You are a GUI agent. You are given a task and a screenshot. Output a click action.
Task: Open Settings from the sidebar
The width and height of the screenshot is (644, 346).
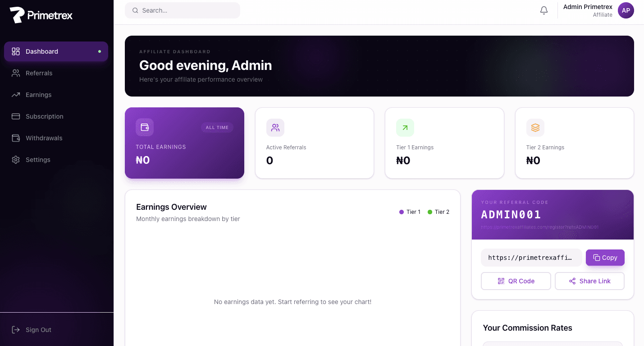tap(38, 160)
